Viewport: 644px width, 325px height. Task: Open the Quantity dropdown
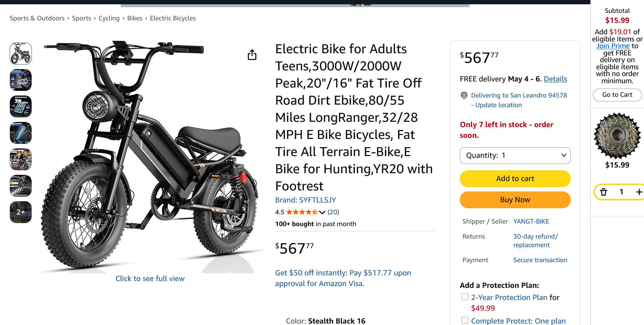tap(515, 155)
